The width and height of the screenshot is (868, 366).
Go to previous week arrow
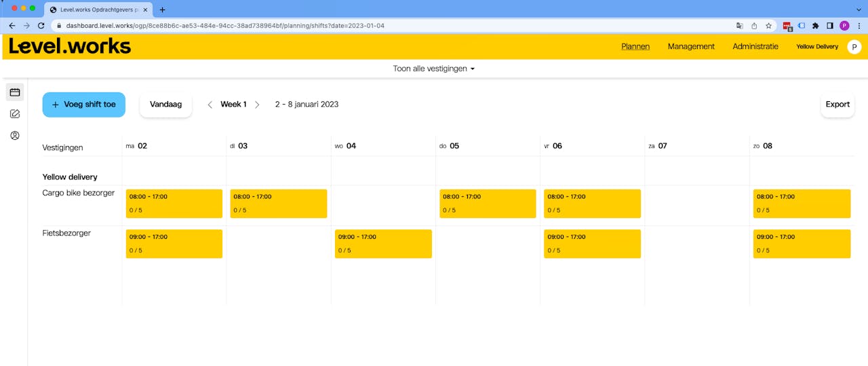point(210,105)
